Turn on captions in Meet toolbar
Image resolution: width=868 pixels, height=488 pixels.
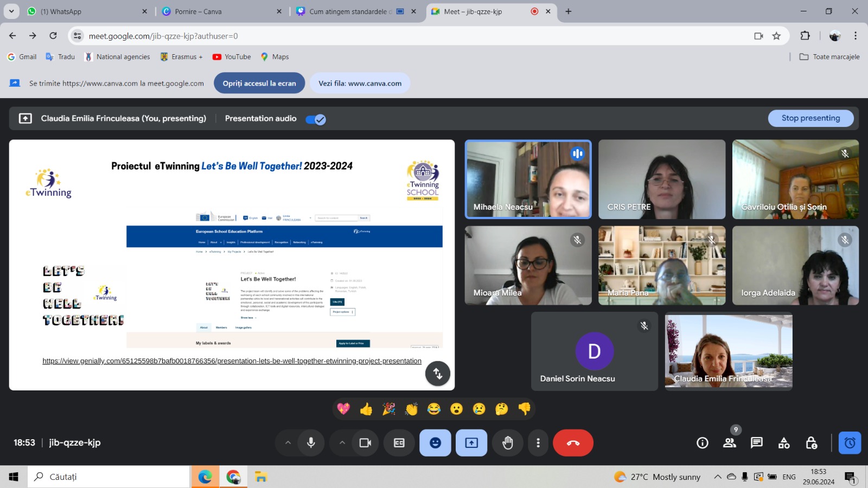point(399,443)
